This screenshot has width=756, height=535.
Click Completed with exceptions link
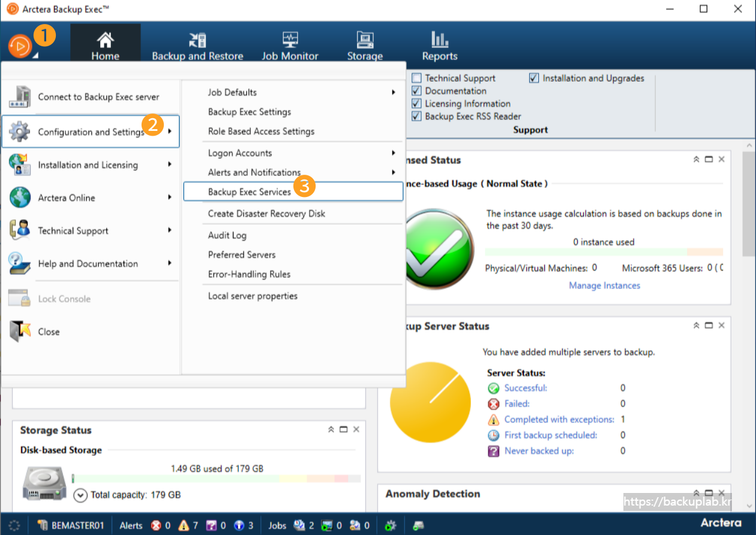click(559, 419)
